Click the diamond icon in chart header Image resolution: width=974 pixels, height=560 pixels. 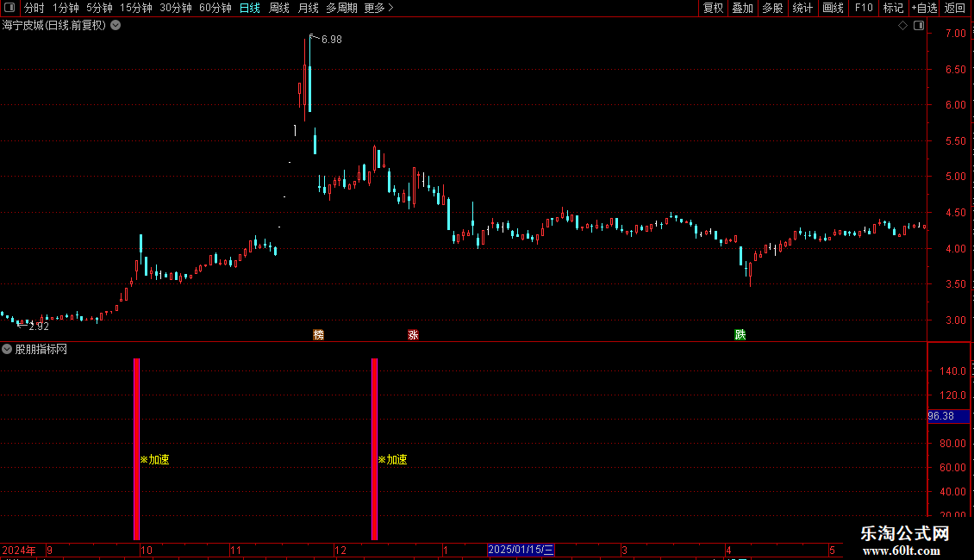click(902, 26)
